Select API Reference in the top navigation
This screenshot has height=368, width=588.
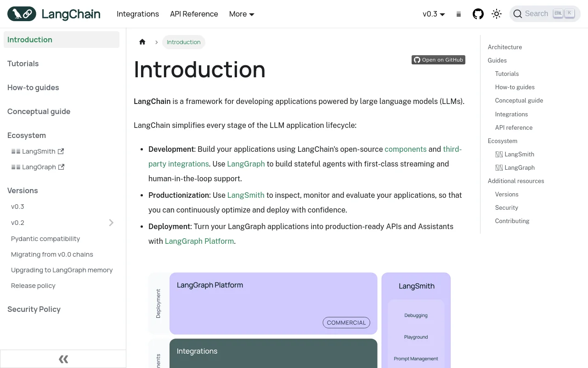point(194,14)
